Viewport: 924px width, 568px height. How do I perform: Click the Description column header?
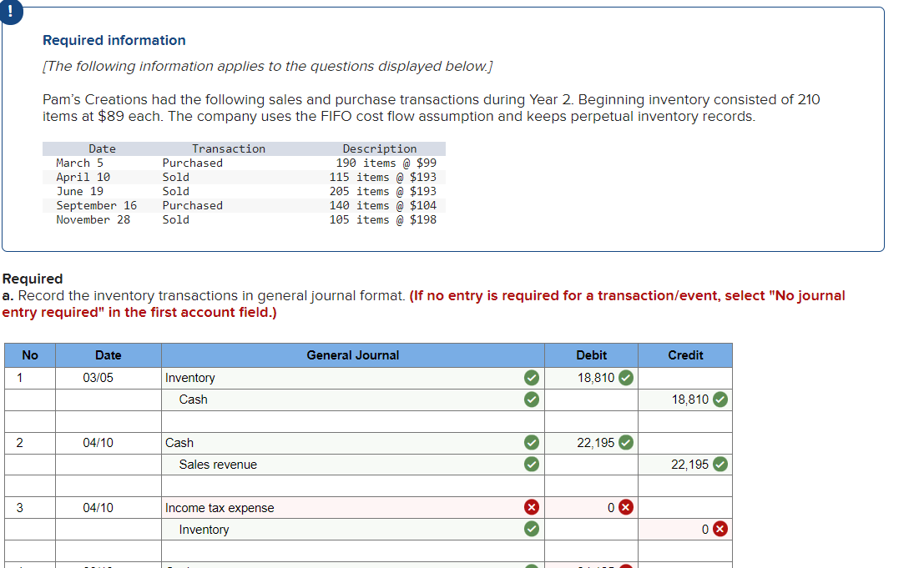pyautogui.click(x=380, y=149)
